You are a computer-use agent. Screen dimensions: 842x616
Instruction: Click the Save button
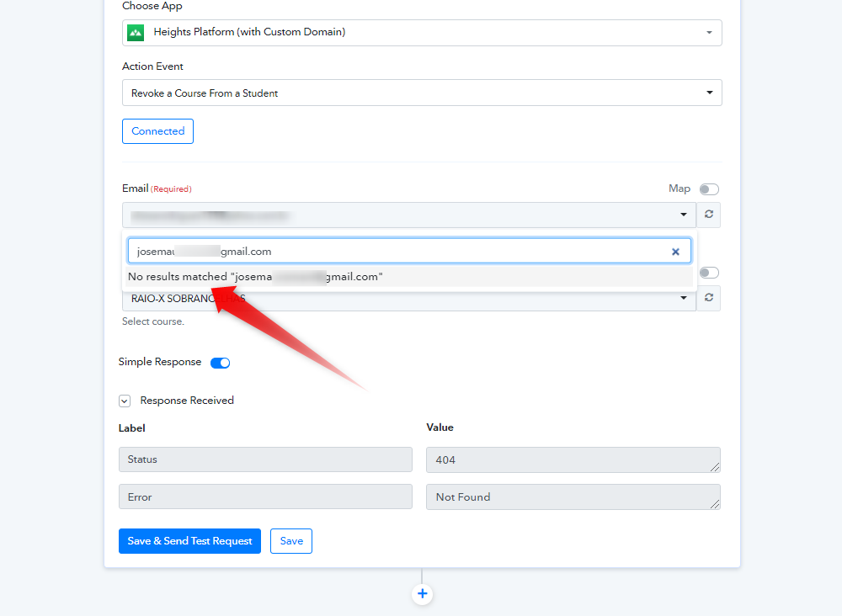coord(291,541)
